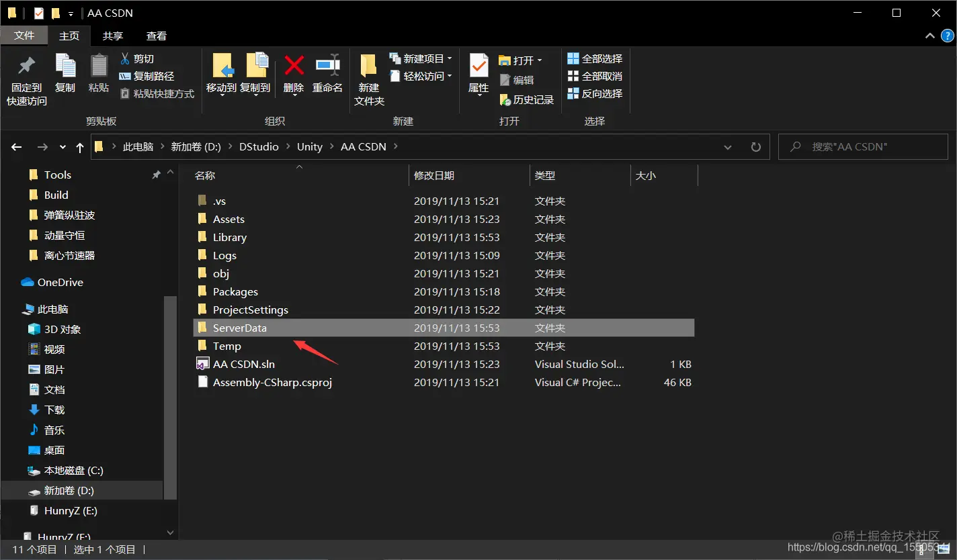Collapse the ribbon with the chevron
This screenshot has width=957, height=560.
click(x=929, y=36)
